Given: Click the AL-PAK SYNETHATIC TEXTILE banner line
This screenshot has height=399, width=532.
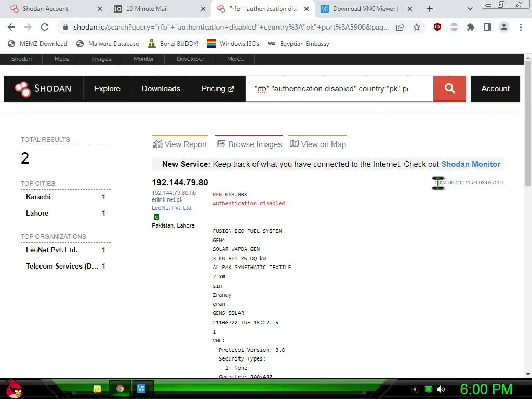Looking at the screenshot, I should coord(252,268).
